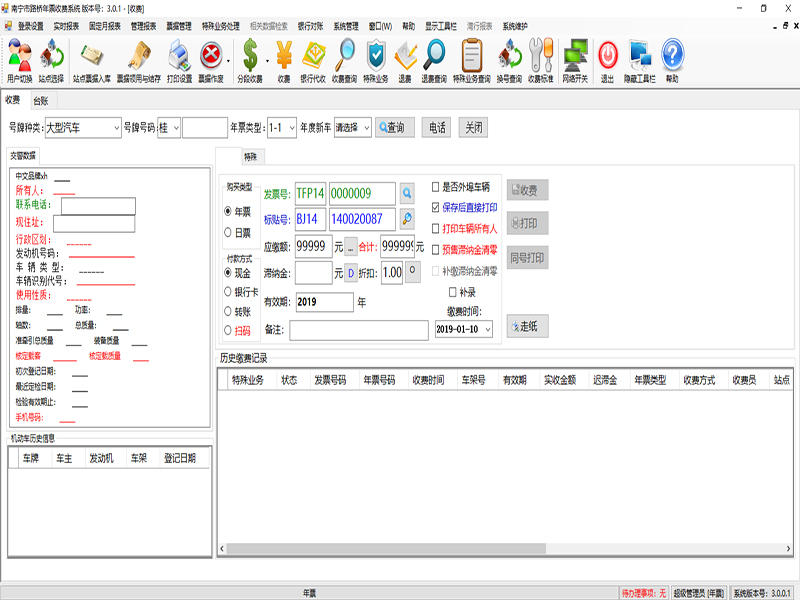Open 收费查询 magnifier tool
Viewport: 800px width, 600px height.
344,60
